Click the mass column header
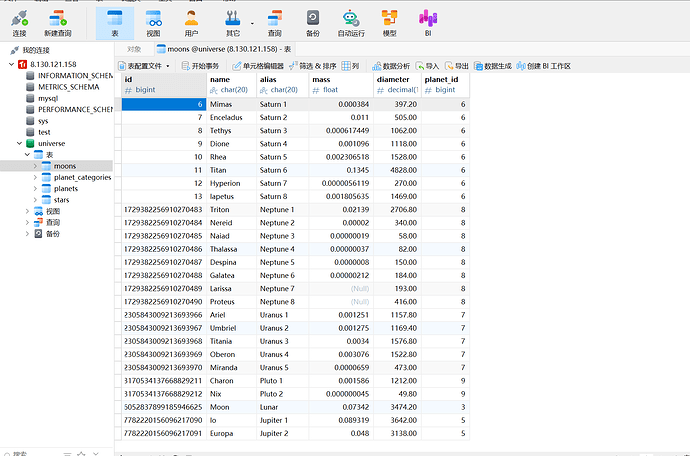This screenshot has width=690, height=456. pos(341,85)
